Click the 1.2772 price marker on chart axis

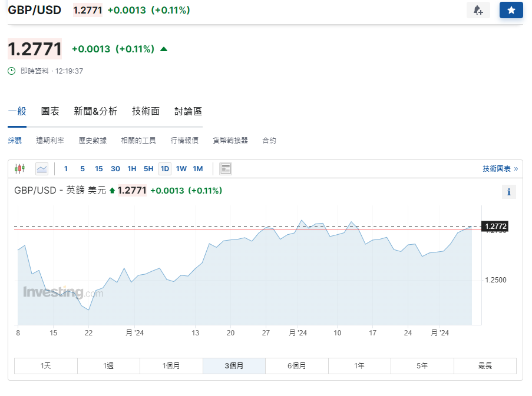(495, 227)
